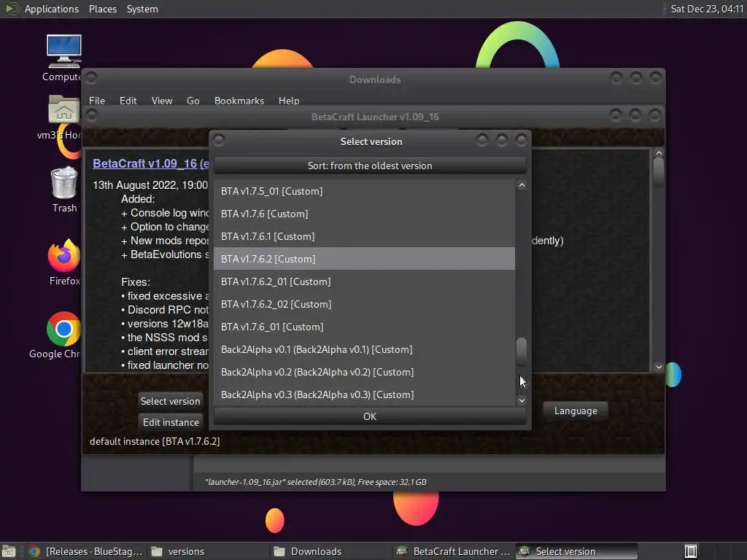
Task: Select BTA v1.7.6_01 [Custom]
Action: (364, 327)
